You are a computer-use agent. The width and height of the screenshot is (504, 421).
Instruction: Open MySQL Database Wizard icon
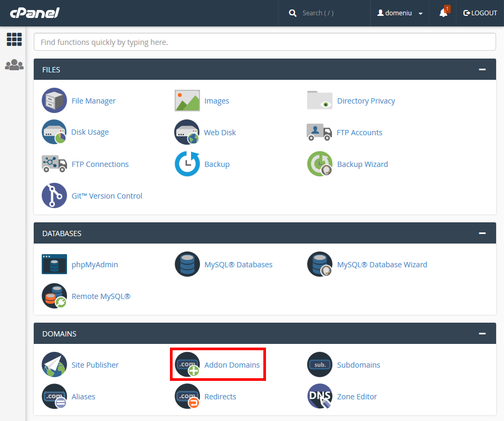(x=319, y=264)
